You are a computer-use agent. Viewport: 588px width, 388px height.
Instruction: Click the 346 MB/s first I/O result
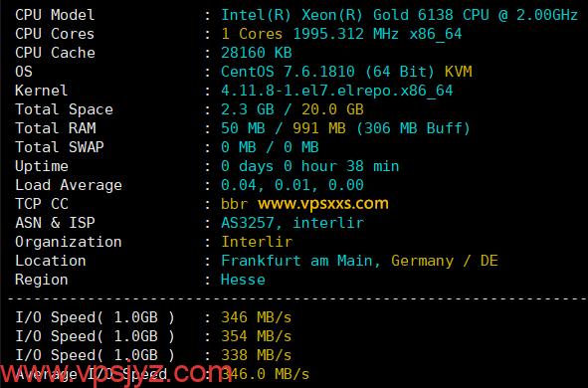(x=256, y=317)
